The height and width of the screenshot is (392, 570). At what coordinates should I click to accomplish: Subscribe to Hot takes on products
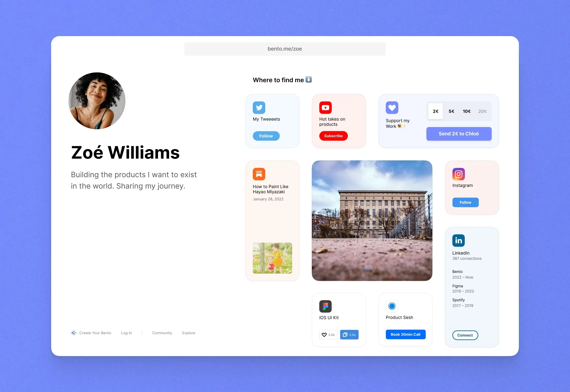click(334, 136)
